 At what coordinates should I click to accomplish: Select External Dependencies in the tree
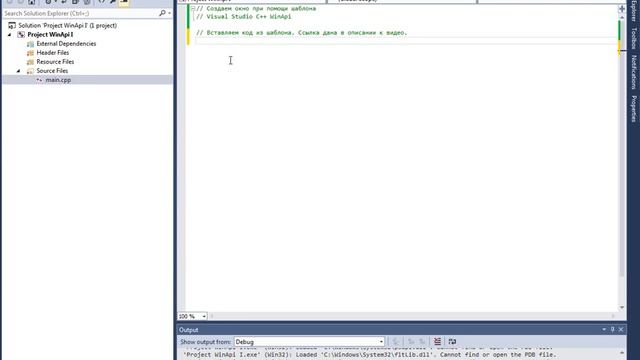[66, 44]
